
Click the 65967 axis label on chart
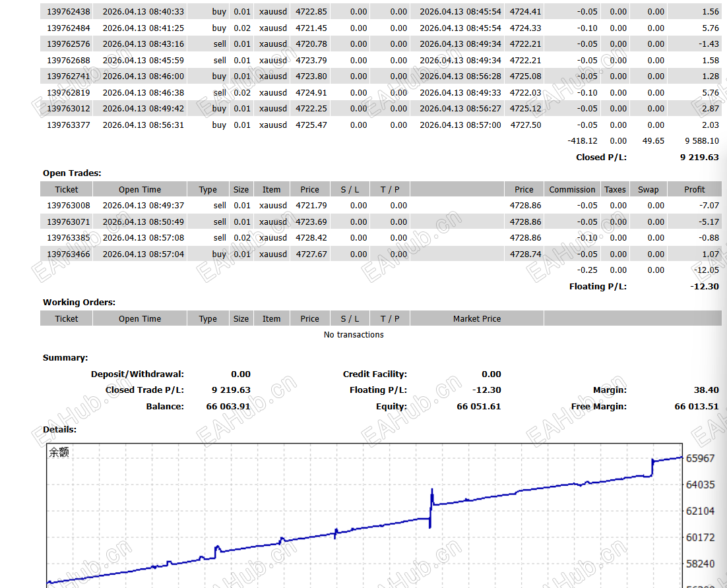click(700, 458)
